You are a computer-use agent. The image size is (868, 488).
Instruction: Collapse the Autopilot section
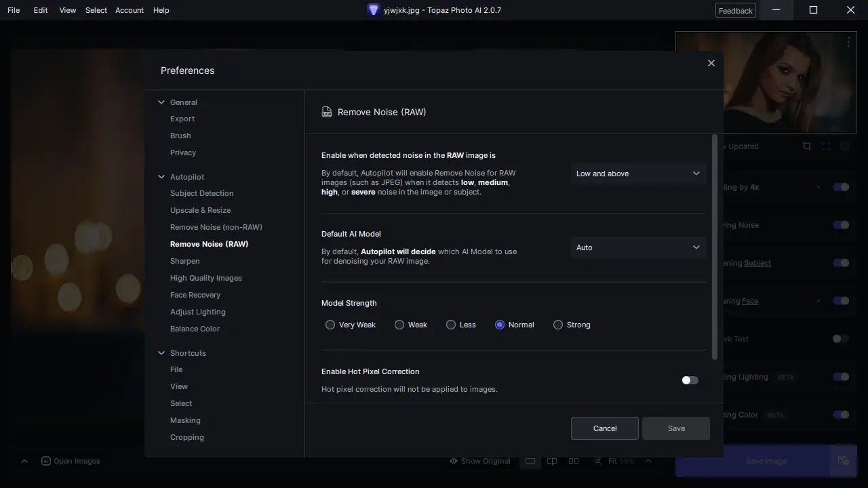click(161, 177)
